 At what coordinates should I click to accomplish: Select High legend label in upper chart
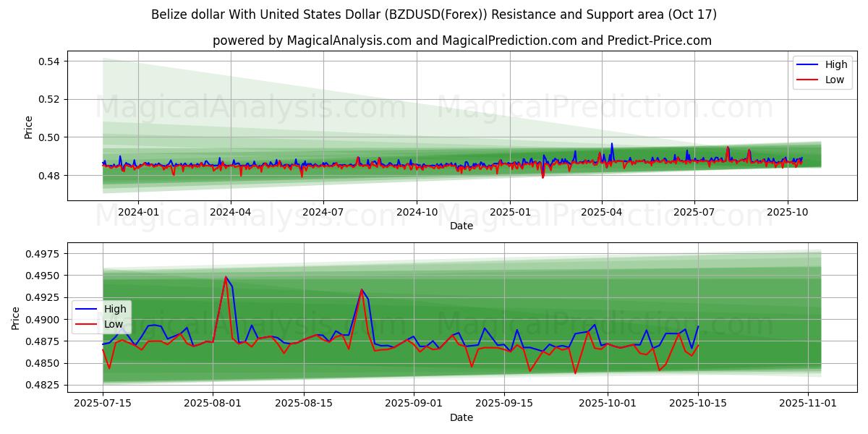click(x=835, y=64)
